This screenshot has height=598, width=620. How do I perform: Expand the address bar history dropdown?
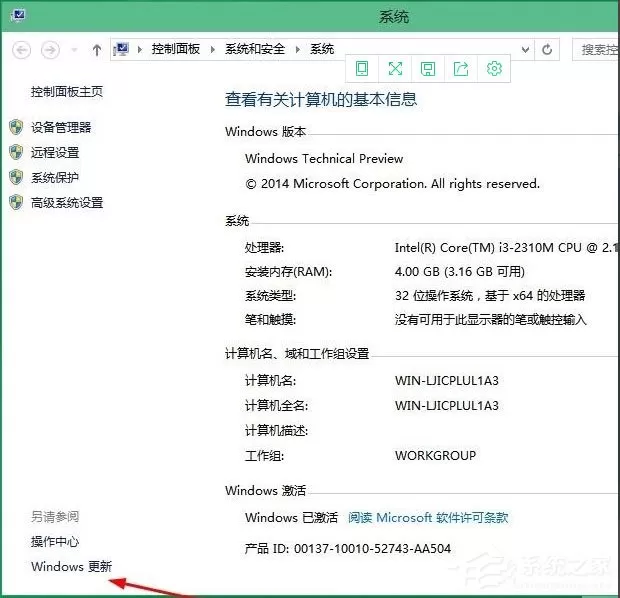pos(525,49)
